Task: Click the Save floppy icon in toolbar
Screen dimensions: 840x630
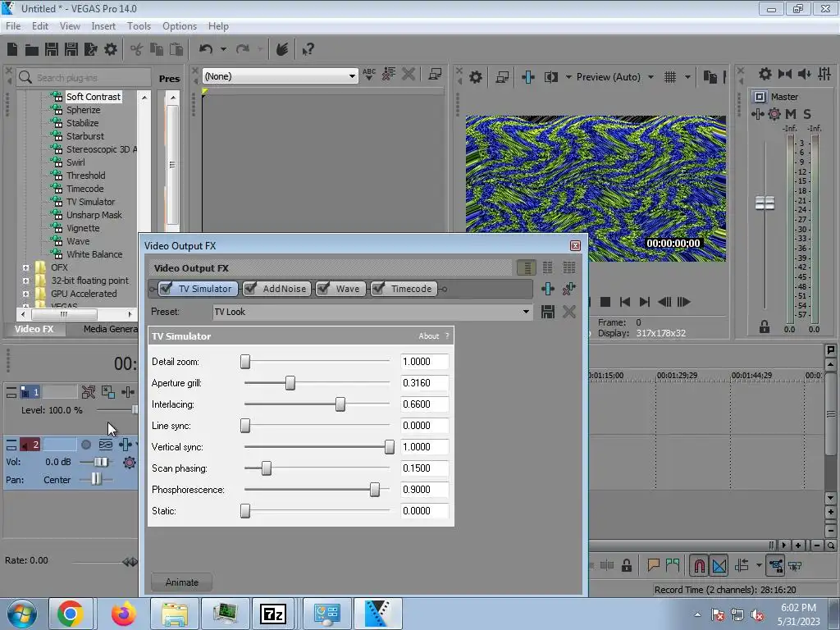Action: point(52,49)
